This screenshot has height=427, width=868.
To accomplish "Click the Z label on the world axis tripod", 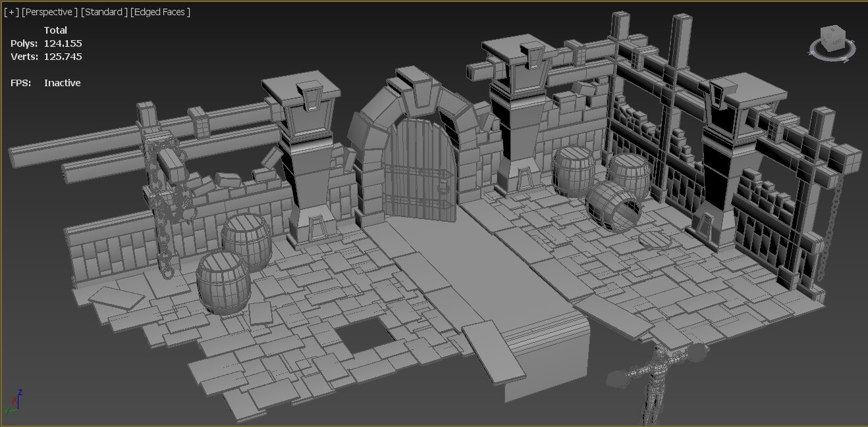I will point(20,392).
